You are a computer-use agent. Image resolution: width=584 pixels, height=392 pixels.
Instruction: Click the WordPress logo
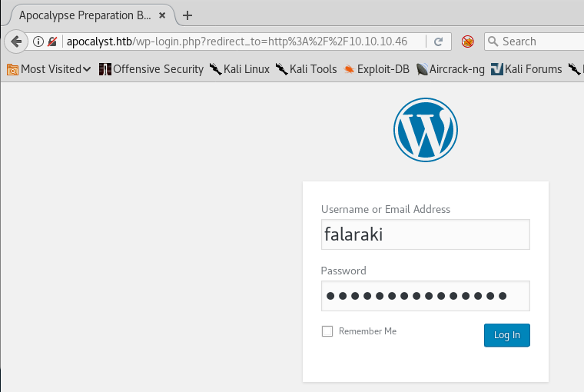[x=425, y=129]
